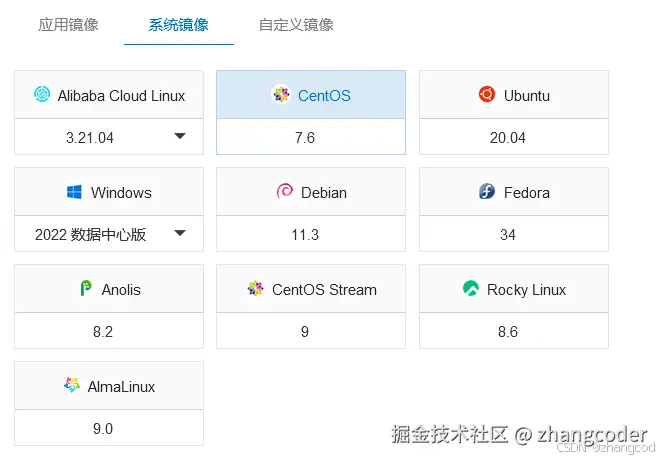Select the 系统镜像 tab
The image size is (661, 461).
(178, 25)
